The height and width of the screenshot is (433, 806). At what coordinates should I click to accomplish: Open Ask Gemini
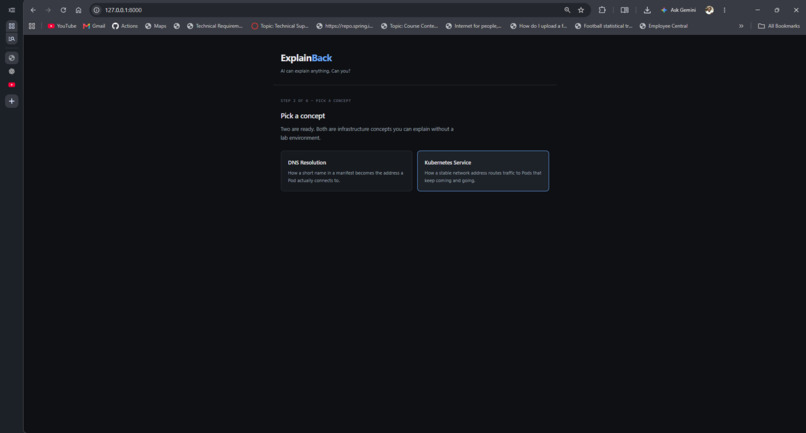pyautogui.click(x=678, y=10)
